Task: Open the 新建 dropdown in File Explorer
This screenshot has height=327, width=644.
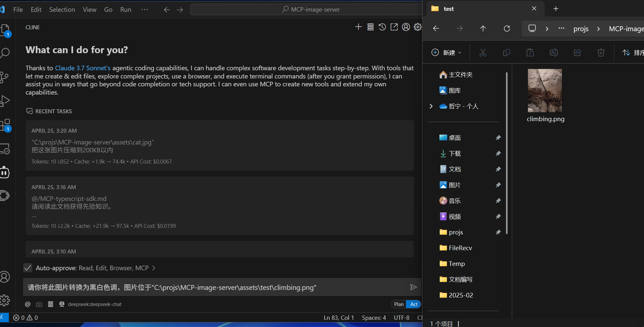Action: point(447,53)
